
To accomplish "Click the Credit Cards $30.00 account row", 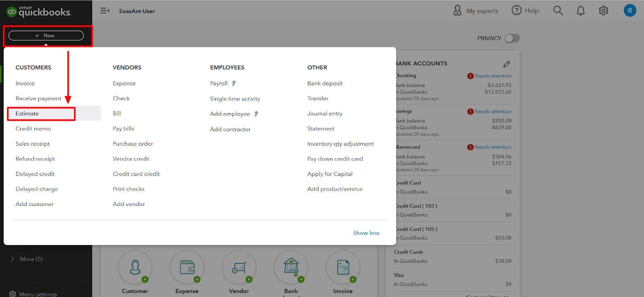I will point(453,256).
